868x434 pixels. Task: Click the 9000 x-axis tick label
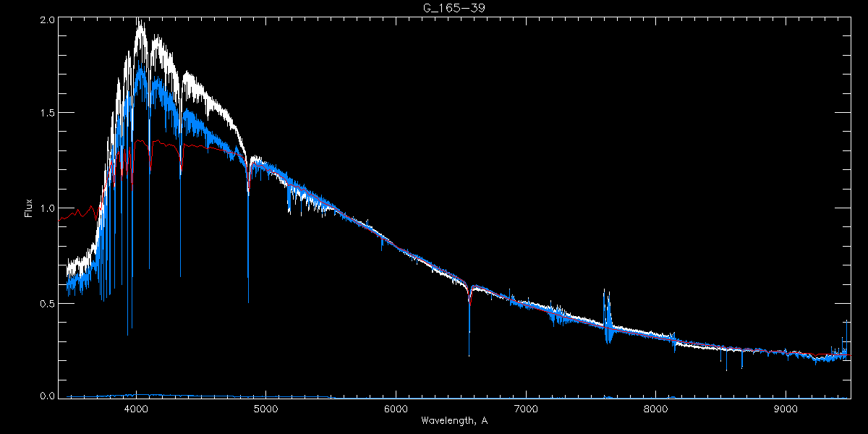786,408
